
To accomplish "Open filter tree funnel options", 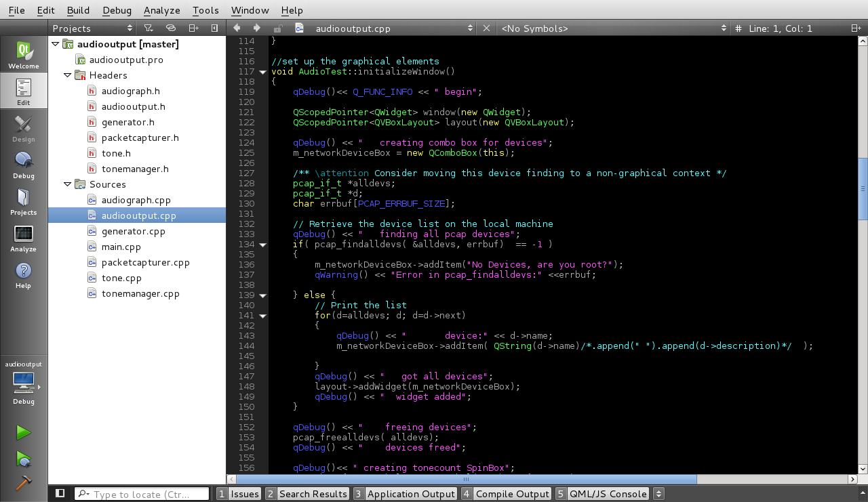I will [x=149, y=28].
